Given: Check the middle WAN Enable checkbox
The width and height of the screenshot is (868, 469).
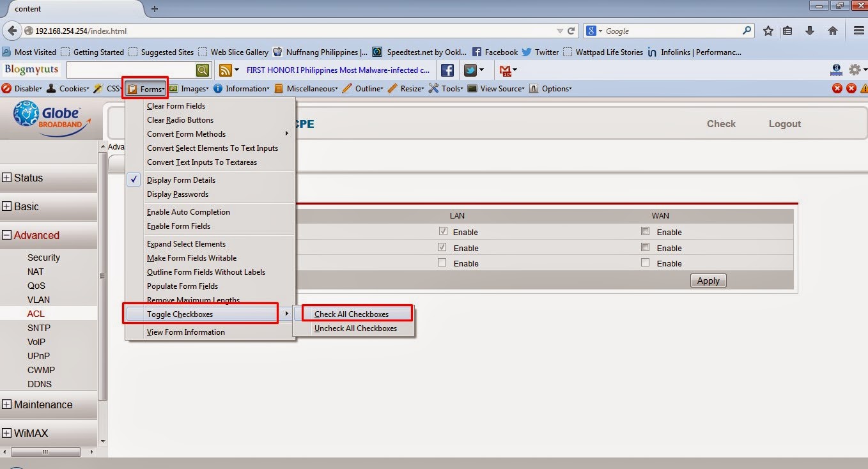Looking at the screenshot, I should point(646,247).
